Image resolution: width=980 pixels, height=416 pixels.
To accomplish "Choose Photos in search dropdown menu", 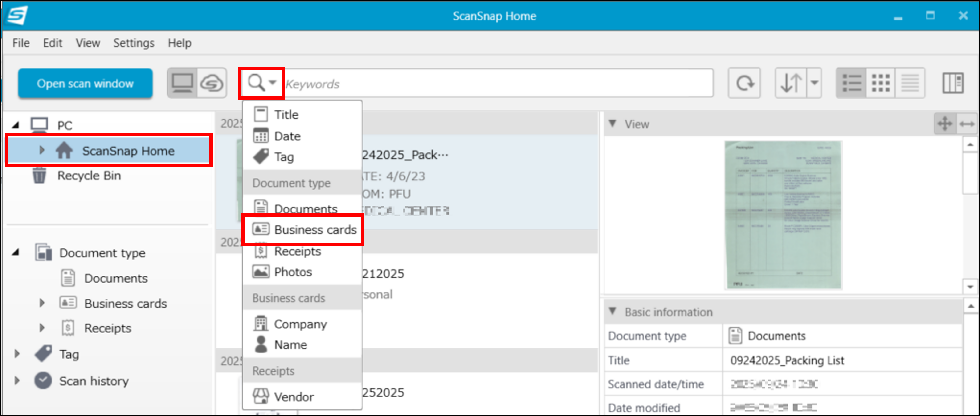I will (302, 272).
